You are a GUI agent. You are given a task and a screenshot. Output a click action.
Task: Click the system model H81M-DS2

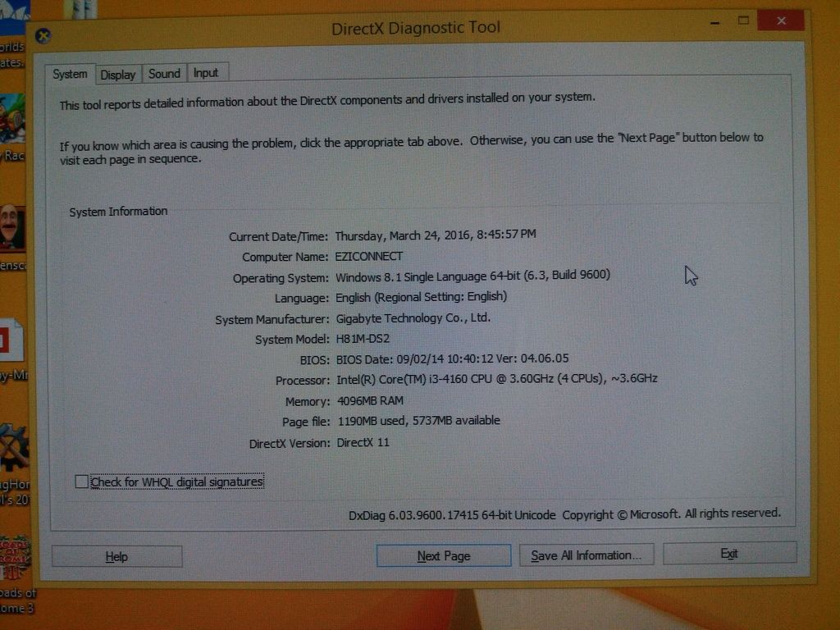tap(363, 339)
